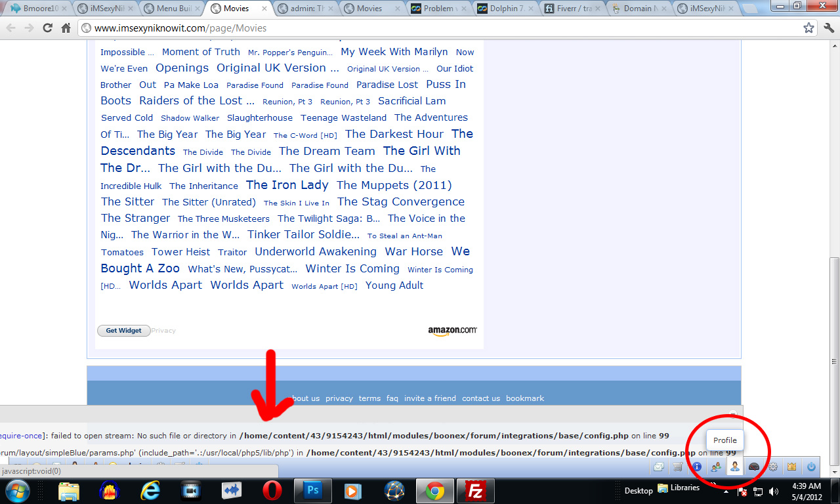Go back with the browser back arrow

point(11,28)
